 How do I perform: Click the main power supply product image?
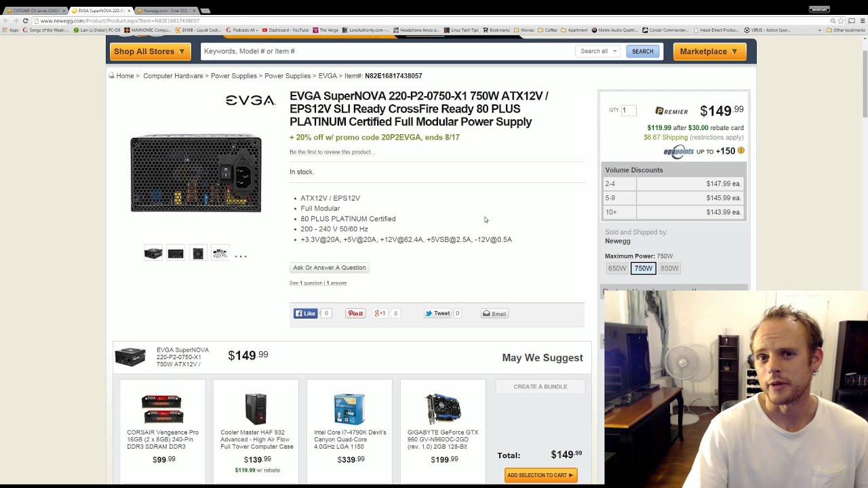[x=196, y=174]
